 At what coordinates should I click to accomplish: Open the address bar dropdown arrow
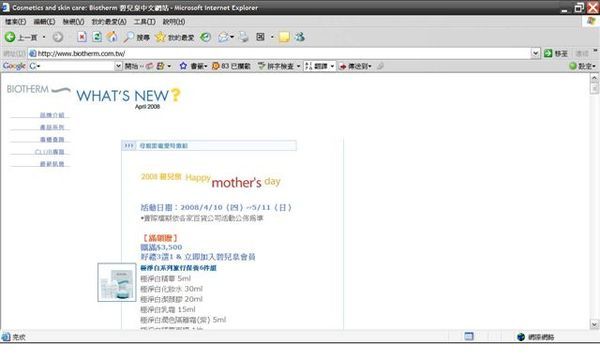(x=535, y=53)
